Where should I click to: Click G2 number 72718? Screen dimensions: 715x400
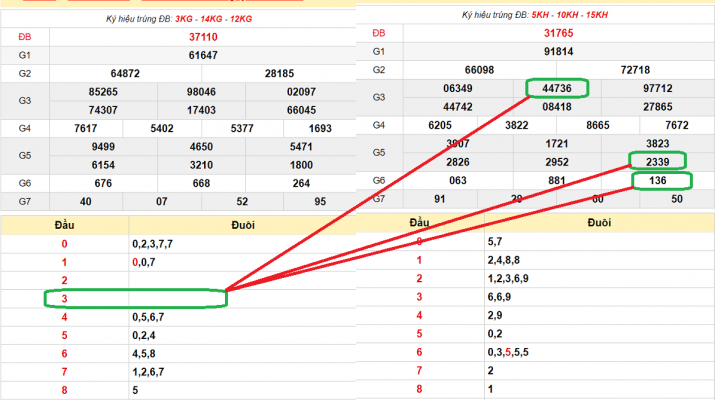(635, 70)
